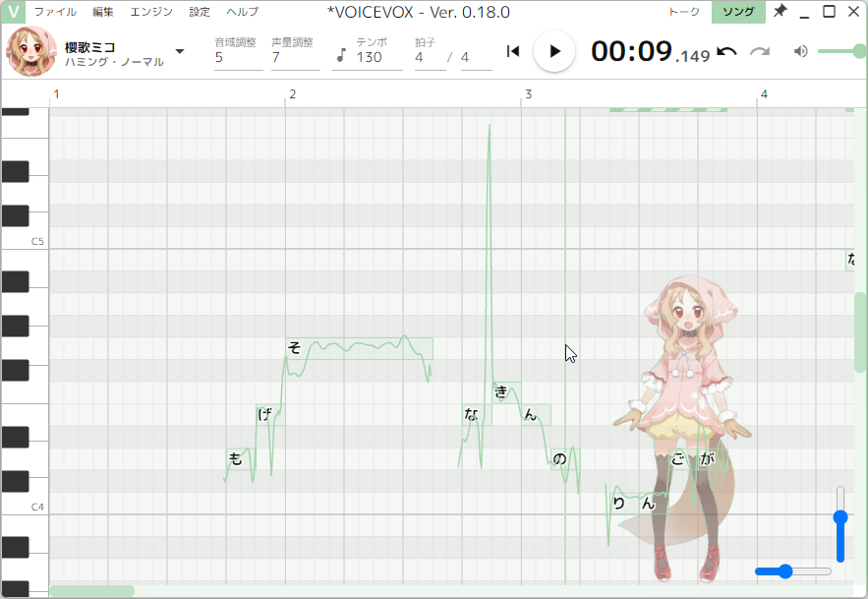This screenshot has width=868, height=599.
Task: Toggle the pin window icon
Action: pyautogui.click(x=780, y=11)
